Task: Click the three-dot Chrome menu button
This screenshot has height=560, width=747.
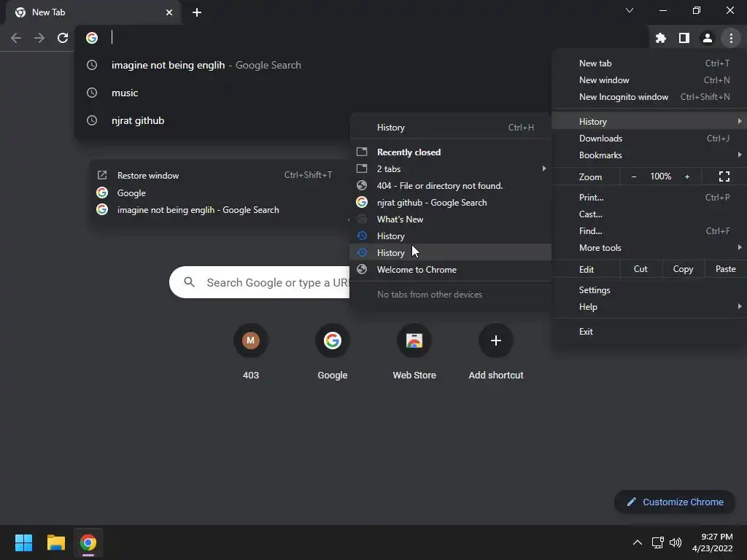Action: click(x=731, y=38)
